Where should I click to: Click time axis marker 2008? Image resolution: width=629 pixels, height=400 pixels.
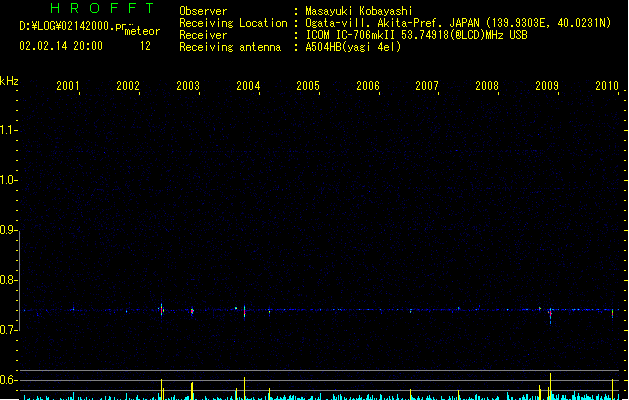487,85
